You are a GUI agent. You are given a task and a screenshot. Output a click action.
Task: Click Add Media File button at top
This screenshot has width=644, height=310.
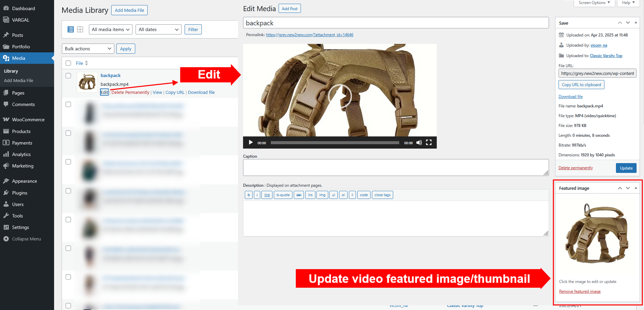point(129,10)
